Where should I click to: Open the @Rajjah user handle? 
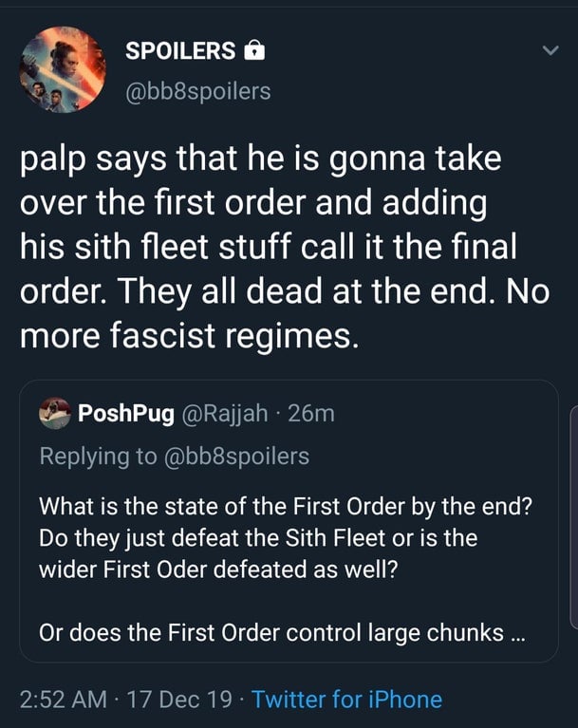[219, 414]
